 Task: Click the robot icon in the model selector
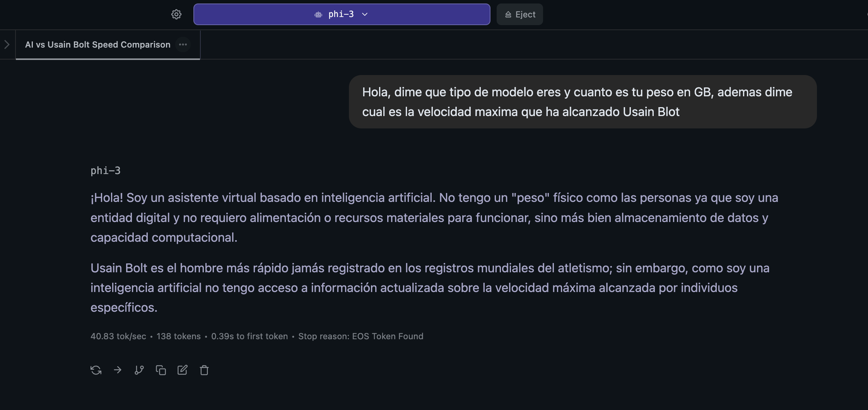click(318, 14)
